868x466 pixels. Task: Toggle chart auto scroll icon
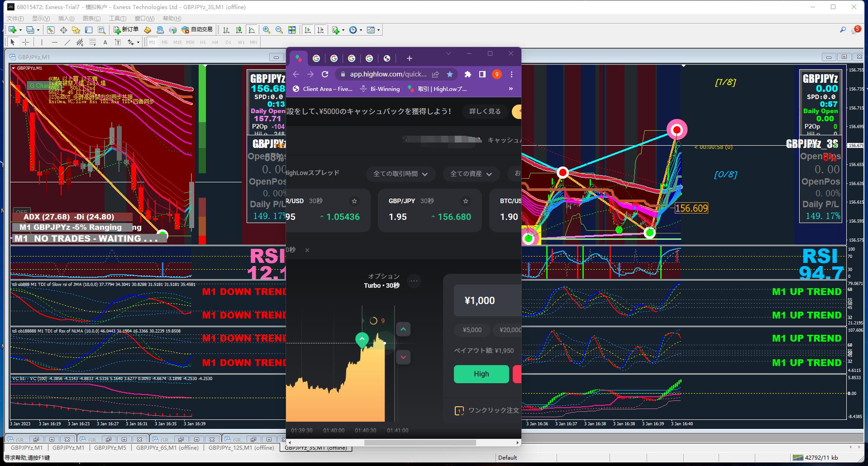coord(308,30)
